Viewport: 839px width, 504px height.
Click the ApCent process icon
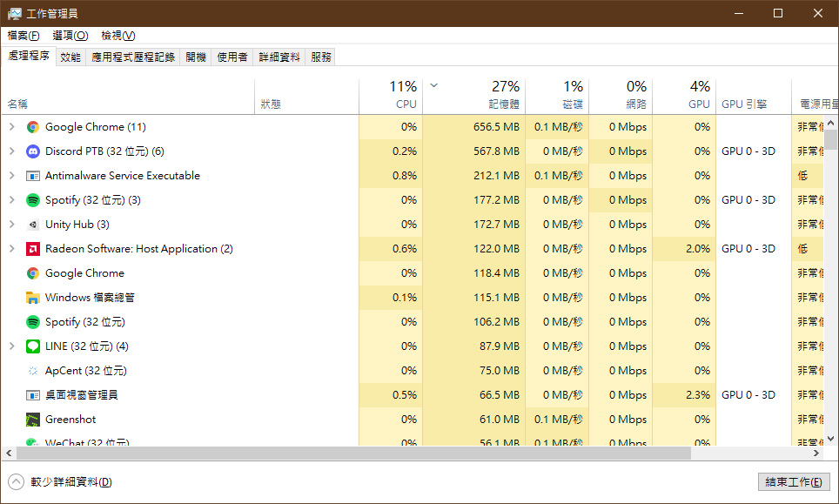click(33, 371)
